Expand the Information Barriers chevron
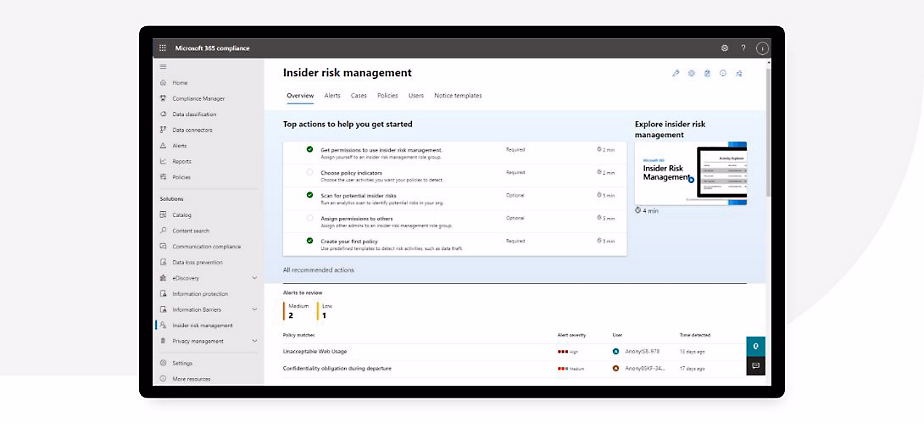924x424 pixels. (x=254, y=310)
